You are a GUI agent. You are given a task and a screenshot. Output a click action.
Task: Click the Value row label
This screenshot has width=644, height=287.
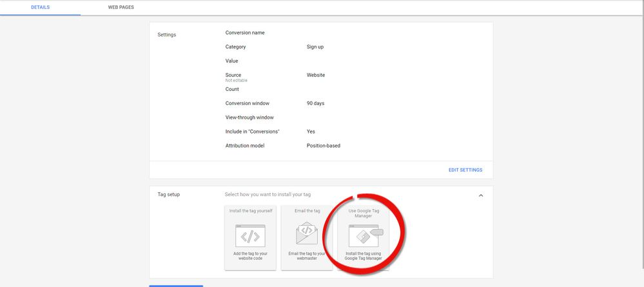[231, 61]
